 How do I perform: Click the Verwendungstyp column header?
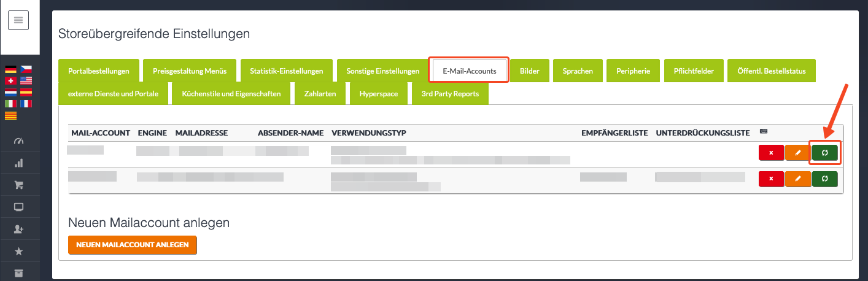point(369,133)
